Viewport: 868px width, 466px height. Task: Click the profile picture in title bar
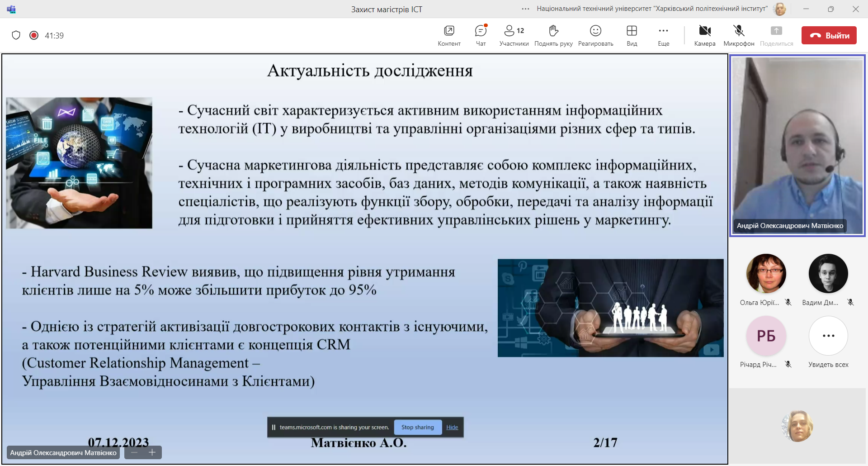(x=780, y=9)
